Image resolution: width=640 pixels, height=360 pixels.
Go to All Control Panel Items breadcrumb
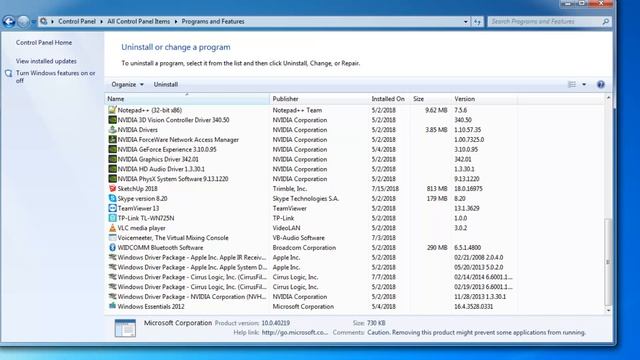pos(138,22)
